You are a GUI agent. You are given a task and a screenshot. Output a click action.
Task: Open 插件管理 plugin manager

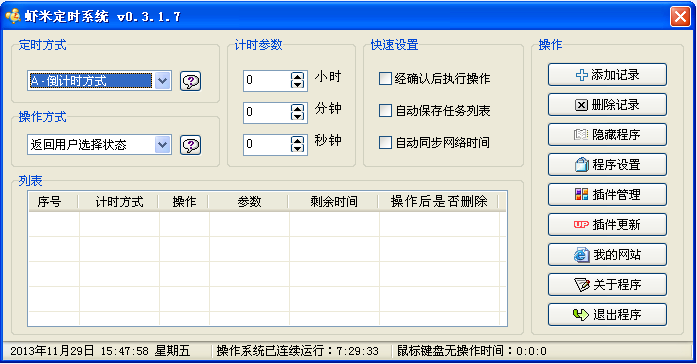(607, 195)
